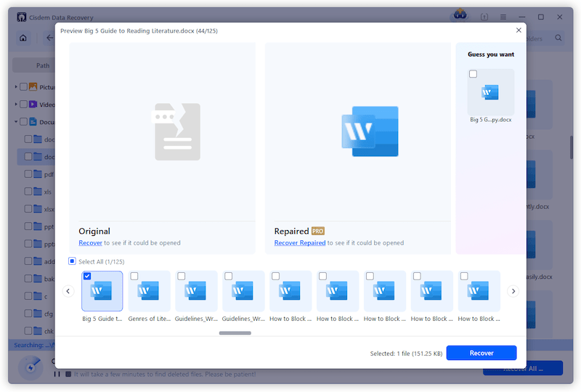Select the Path tab in main window
Viewport: 581px width, 392px height.
43,65
